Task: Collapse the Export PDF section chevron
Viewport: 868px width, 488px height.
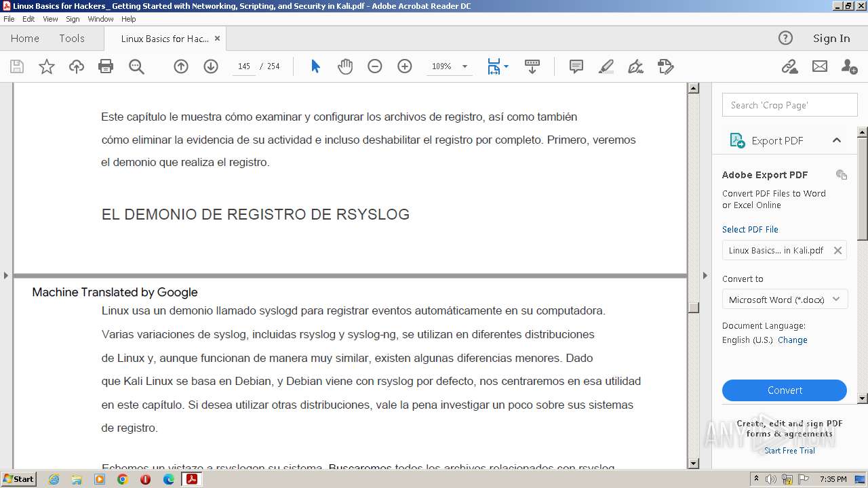Action: 837,140
